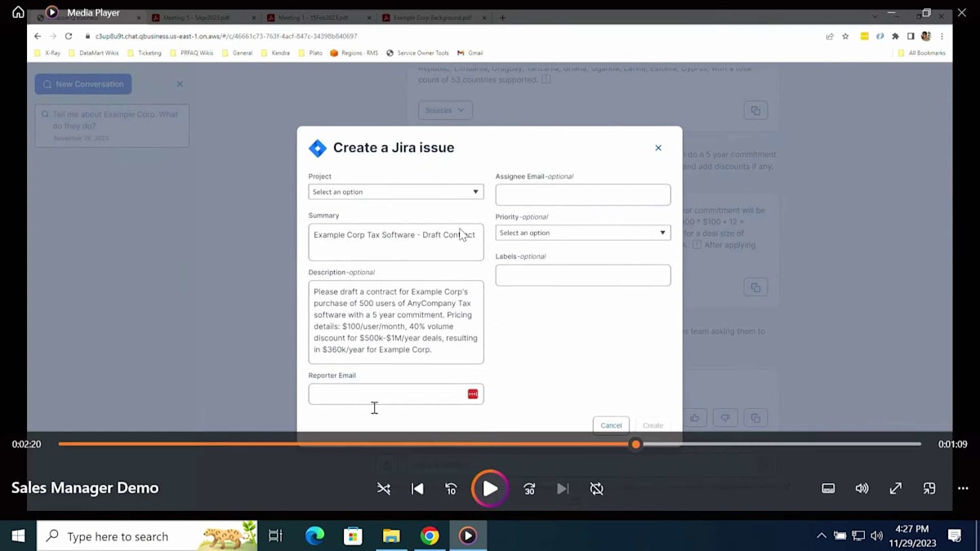
Task: Play the Sales Manager Demo video
Action: [490, 489]
